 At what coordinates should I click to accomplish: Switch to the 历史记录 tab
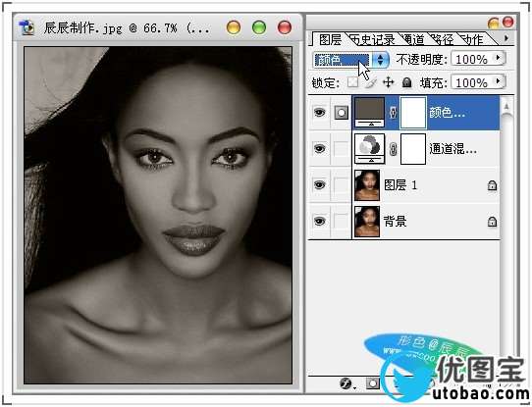coord(372,40)
